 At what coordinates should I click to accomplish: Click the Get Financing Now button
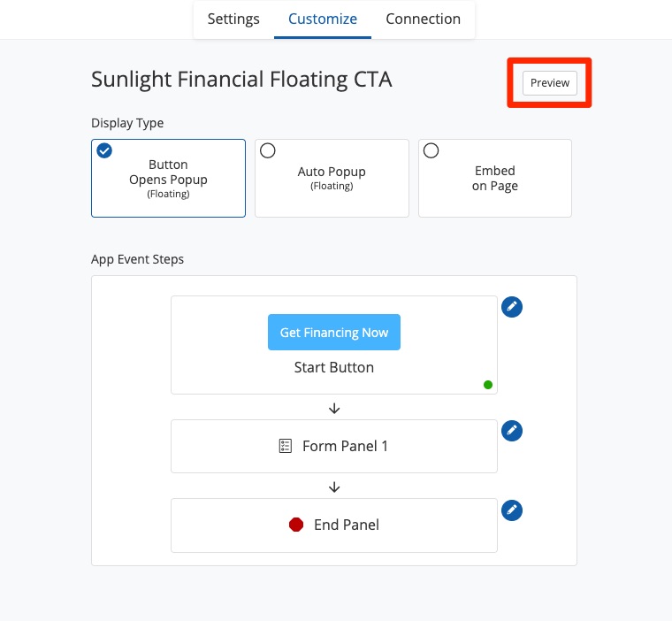coord(334,333)
